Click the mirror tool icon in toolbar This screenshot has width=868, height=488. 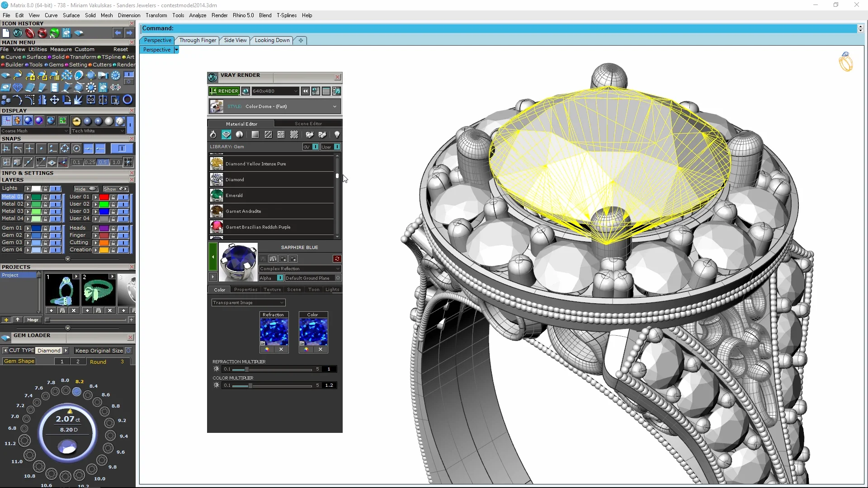[x=42, y=99]
